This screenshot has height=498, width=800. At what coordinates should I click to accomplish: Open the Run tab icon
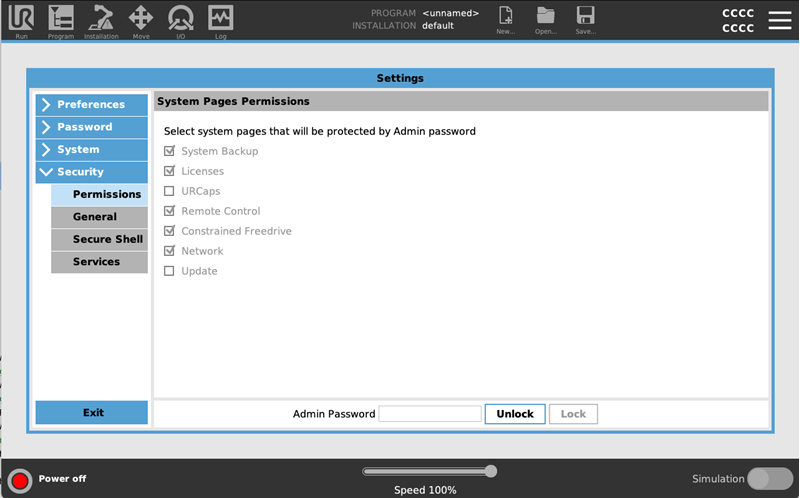point(21,18)
